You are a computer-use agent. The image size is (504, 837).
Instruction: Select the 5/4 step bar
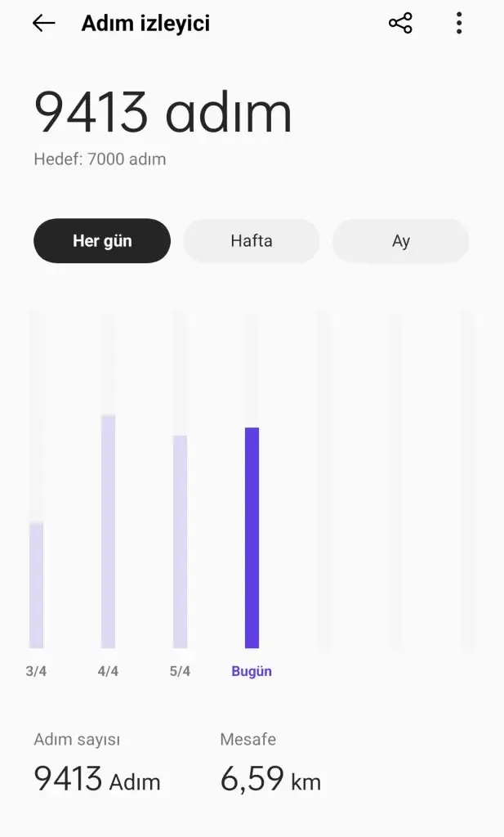tap(181, 542)
